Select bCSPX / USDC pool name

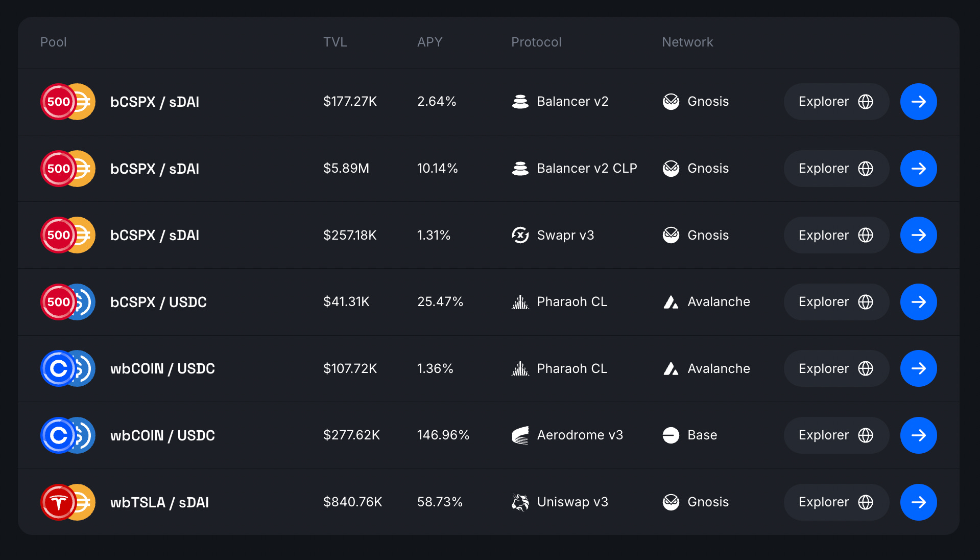[x=158, y=302]
